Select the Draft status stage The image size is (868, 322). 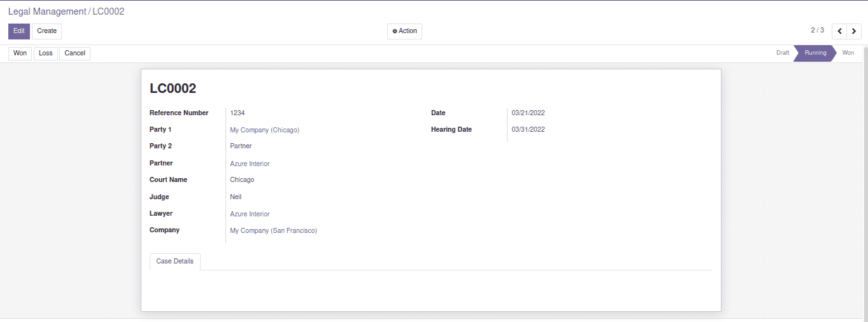(783, 53)
